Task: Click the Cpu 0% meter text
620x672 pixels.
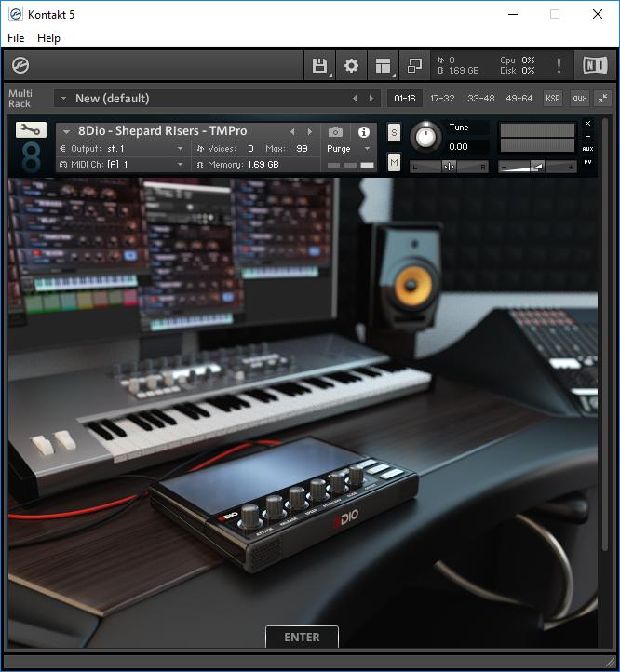Action: (x=517, y=60)
